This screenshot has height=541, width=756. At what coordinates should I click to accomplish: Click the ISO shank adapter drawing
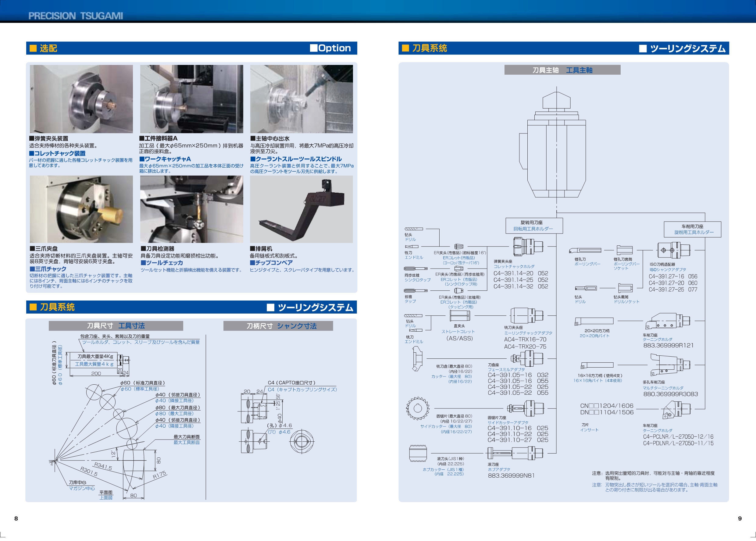coord(673,250)
